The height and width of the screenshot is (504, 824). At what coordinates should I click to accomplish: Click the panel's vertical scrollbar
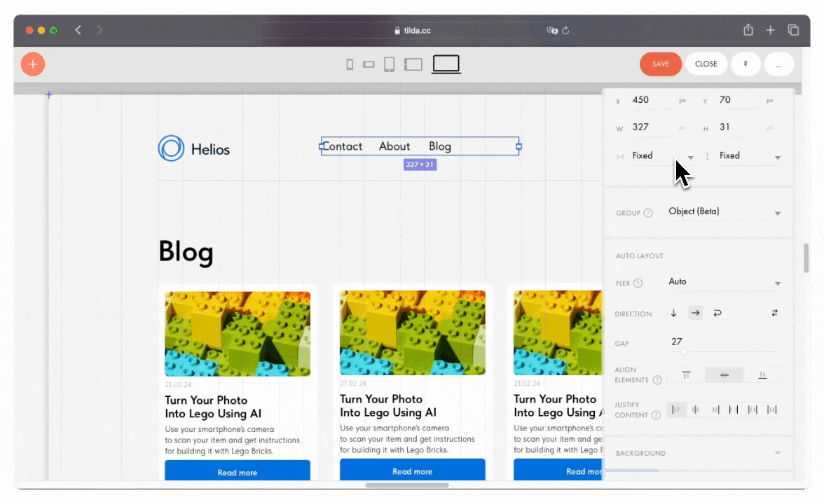(806, 258)
